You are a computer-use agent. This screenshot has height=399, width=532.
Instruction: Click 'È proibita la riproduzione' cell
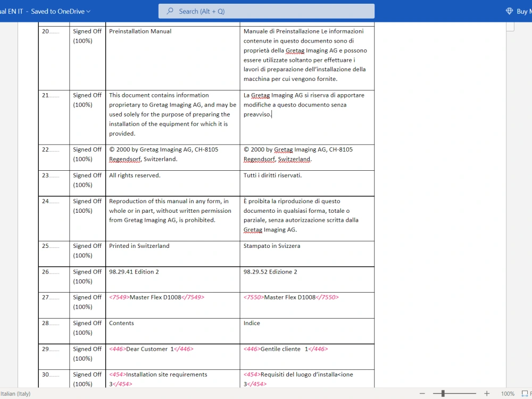[307, 219]
